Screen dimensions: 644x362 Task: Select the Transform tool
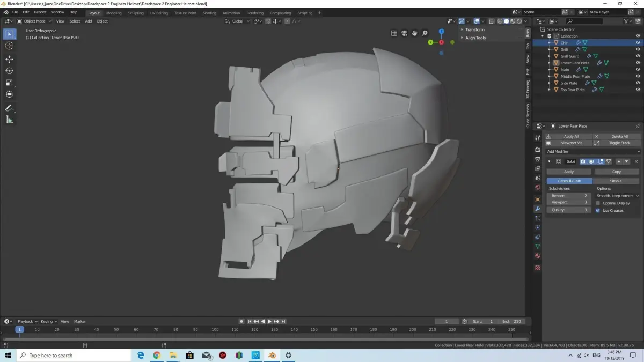point(9,94)
